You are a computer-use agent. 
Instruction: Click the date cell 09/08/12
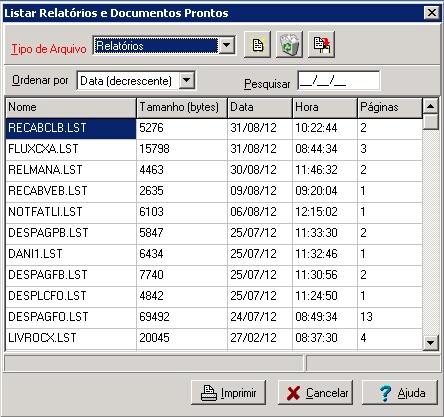(x=260, y=191)
